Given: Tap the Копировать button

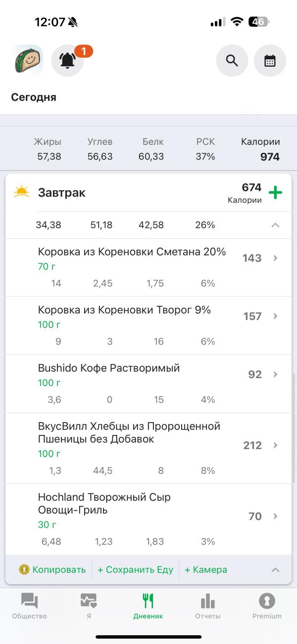Looking at the screenshot, I should click(x=52, y=570).
